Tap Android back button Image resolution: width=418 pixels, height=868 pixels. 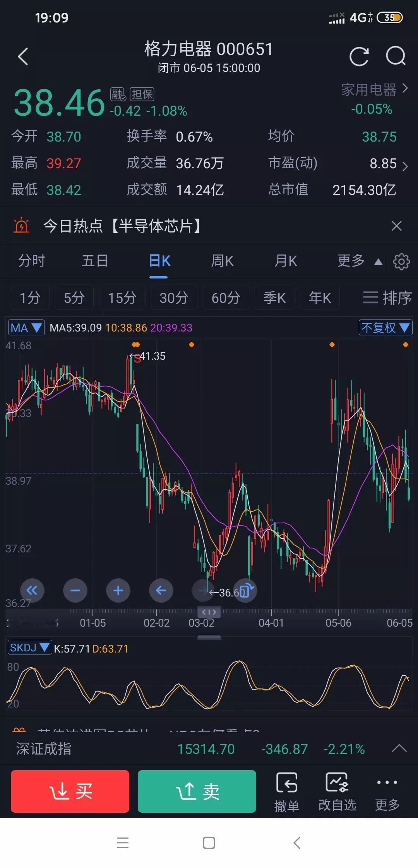(297, 843)
